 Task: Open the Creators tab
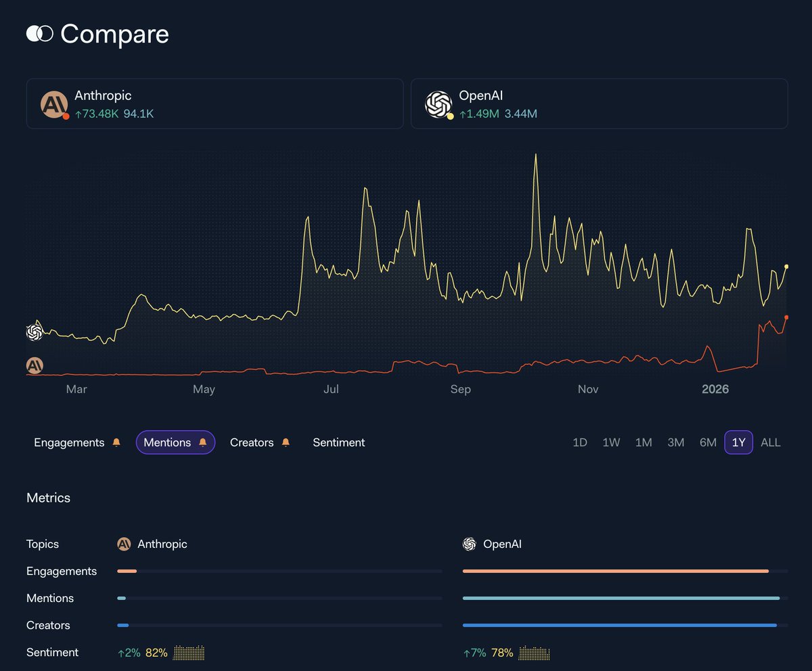(x=251, y=442)
